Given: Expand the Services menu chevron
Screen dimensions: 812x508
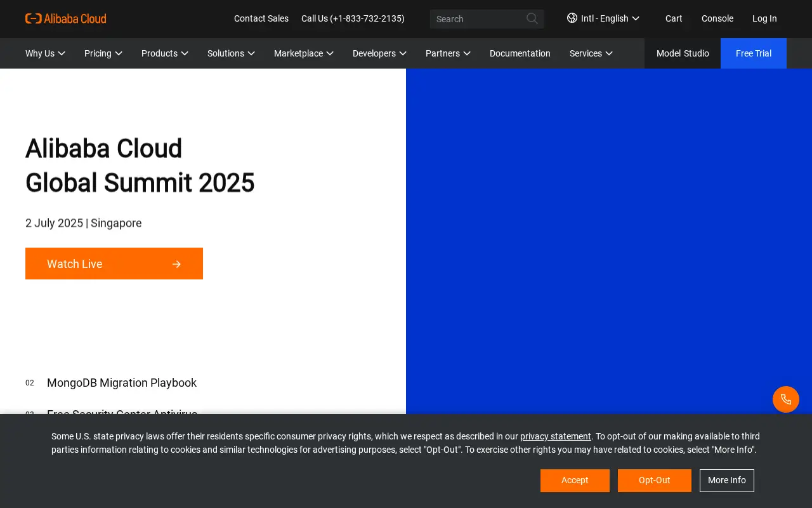Looking at the screenshot, I should click(609, 53).
